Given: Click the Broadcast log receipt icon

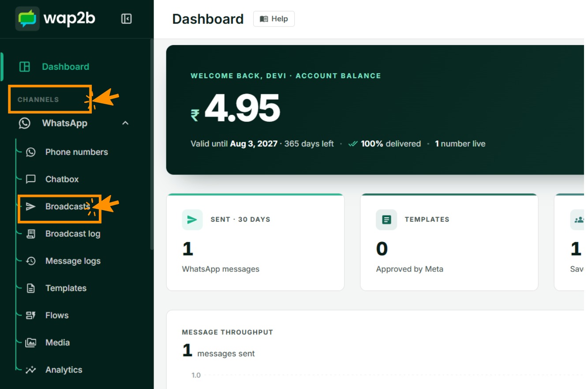Looking at the screenshot, I should click(30, 234).
